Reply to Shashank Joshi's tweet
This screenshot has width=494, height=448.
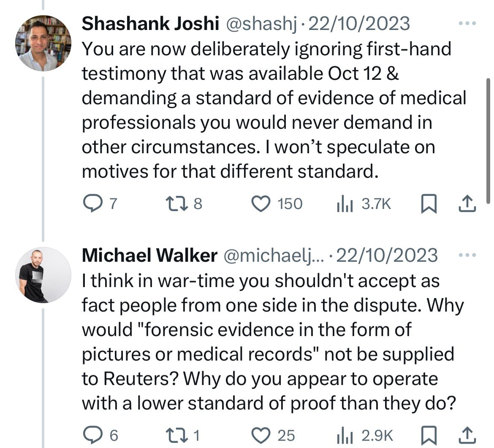[x=92, y=204]
